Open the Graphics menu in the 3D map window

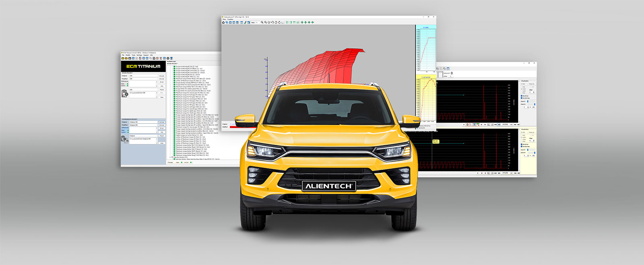coord(230,19)
